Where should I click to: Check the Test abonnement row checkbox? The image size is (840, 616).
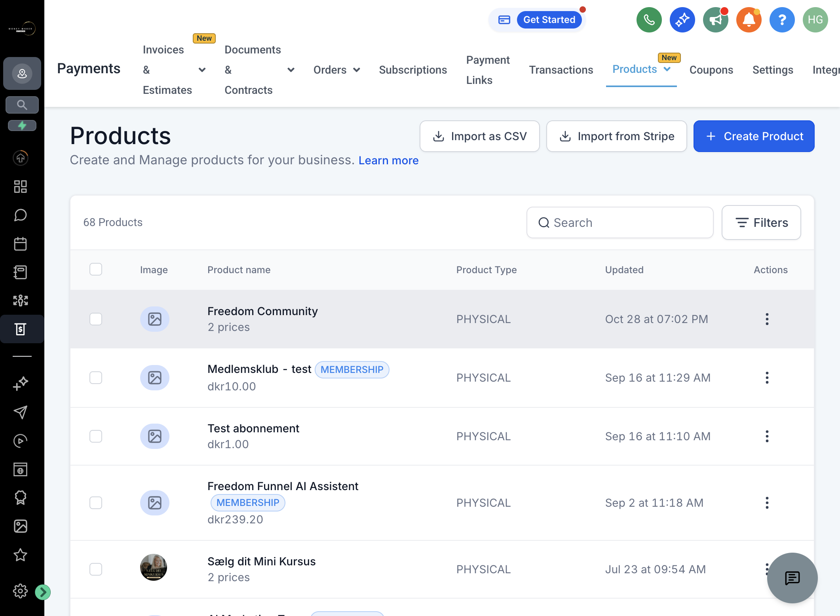(x=96, y=436)
